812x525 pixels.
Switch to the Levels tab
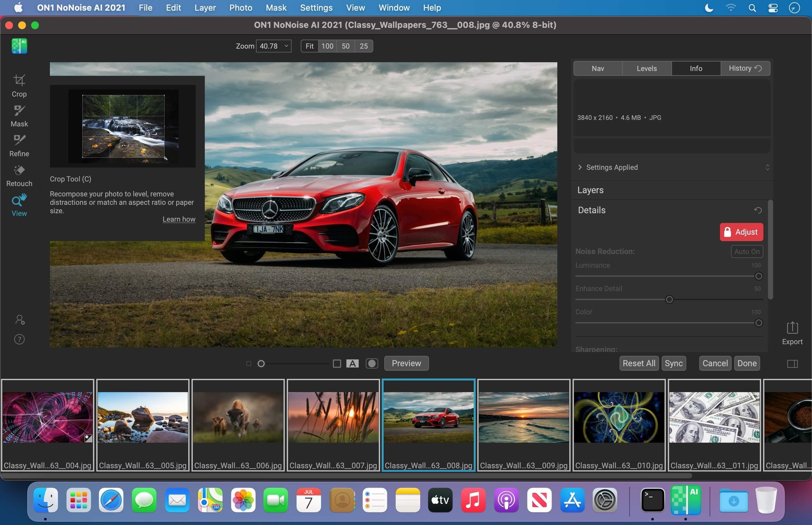646,68
